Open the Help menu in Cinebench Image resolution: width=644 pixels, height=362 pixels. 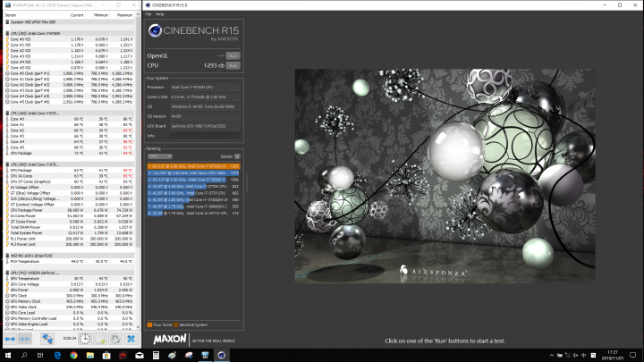pyautogui.click(x=160, y=14)
